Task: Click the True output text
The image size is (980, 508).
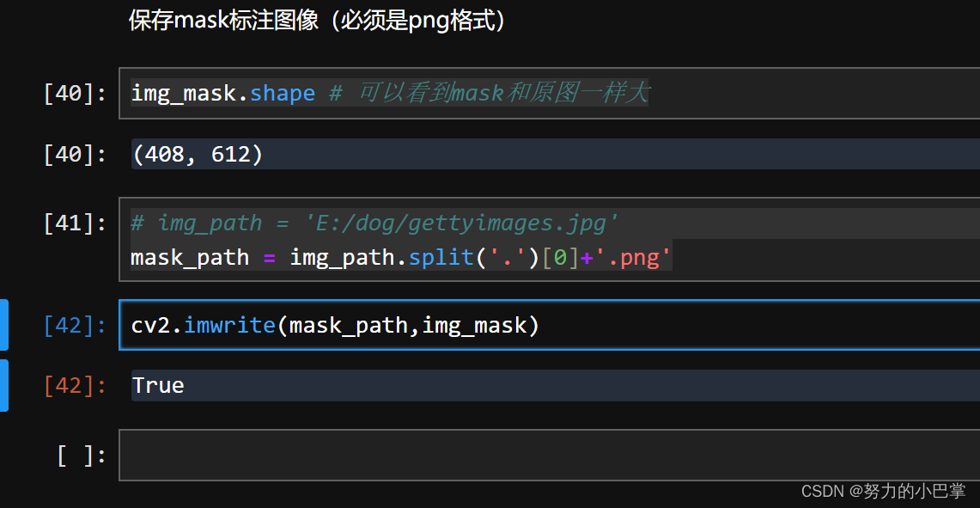Action: click(x=158, y=385)
